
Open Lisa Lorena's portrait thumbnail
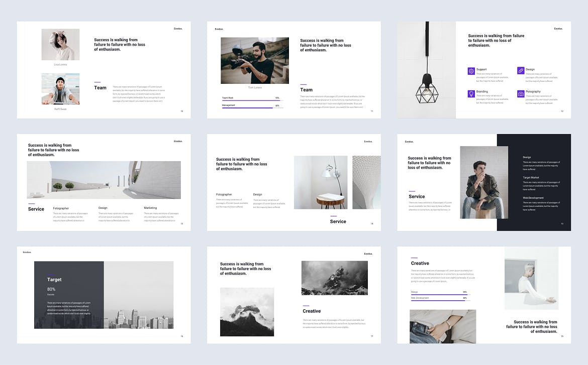point(60,44)
